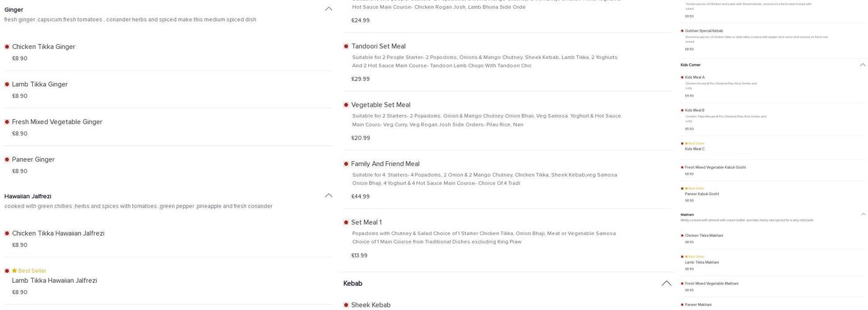The width and height of the screenshot is (868, 310).
Task: Click the Best Seller star above Kids Meal C
Action: point(686,144)
